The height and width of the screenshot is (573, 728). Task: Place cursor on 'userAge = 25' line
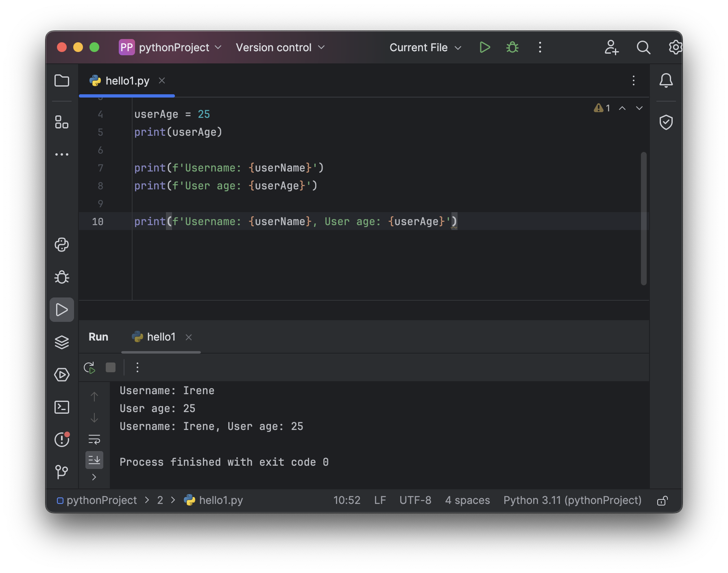172,114
